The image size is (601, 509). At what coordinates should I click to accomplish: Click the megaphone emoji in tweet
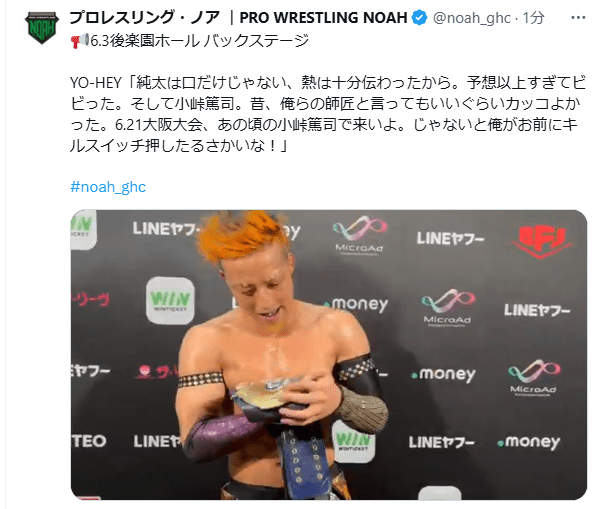pos(80,41)
